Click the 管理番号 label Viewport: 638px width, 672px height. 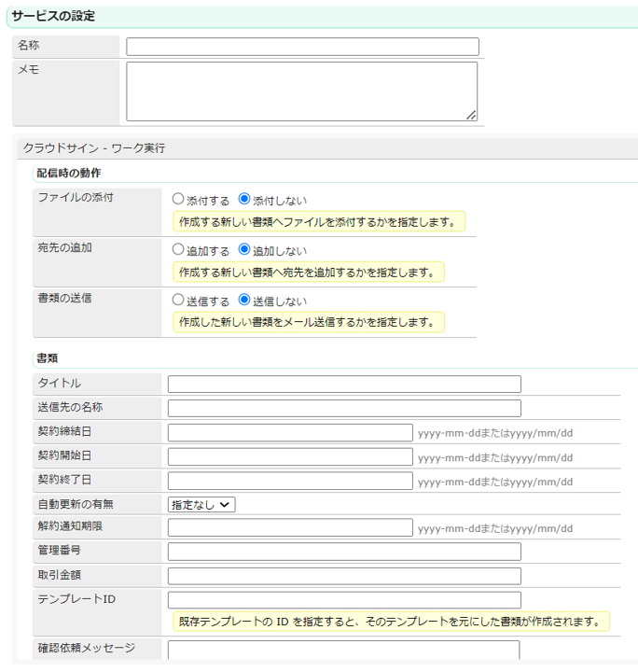[59, 551]
